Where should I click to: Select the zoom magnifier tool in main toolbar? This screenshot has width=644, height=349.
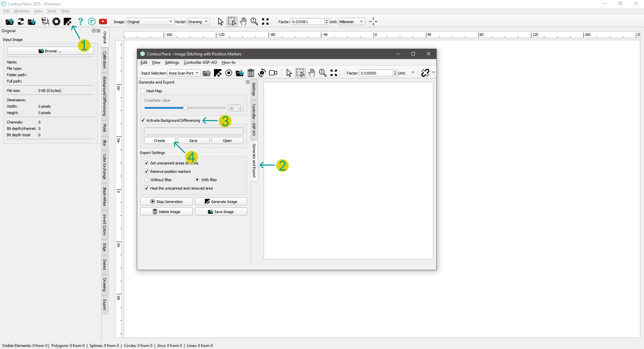pyautogui.click(x=254, y=22)
